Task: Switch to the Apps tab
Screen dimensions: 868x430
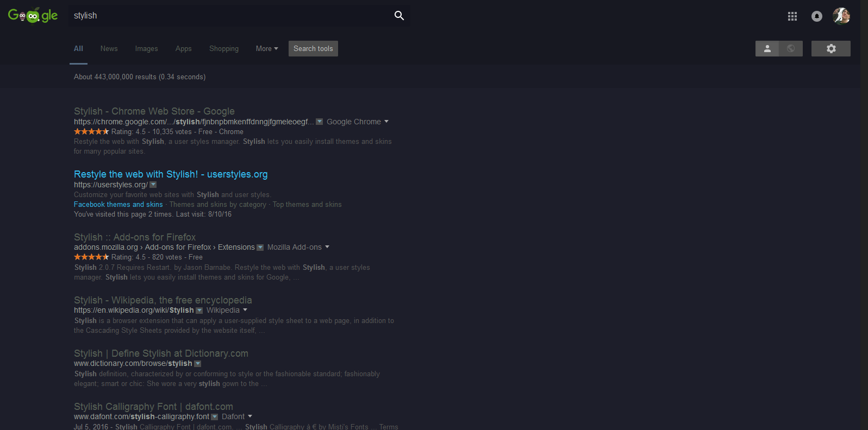Action: tap(183, 48)
